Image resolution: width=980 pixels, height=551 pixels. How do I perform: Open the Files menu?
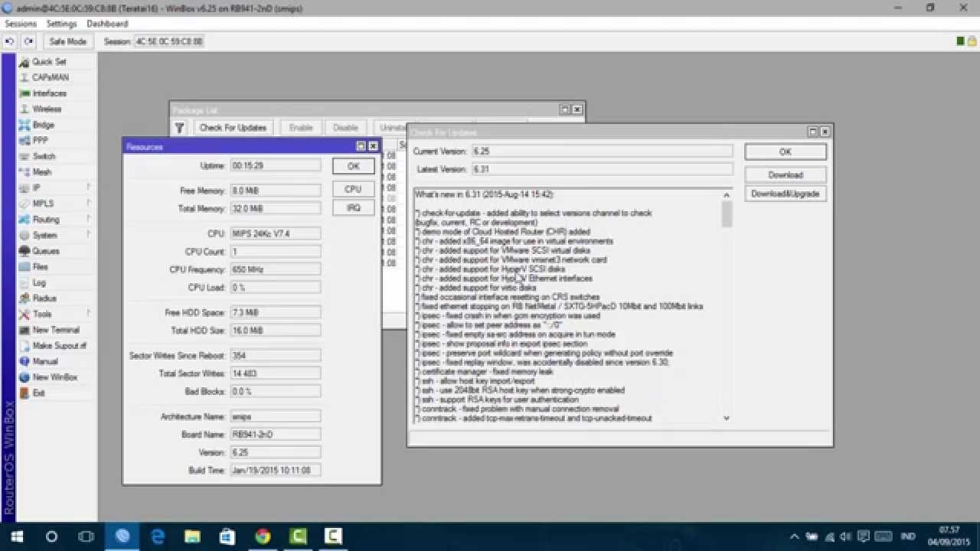pyautogui.click(x=40, y=267)
